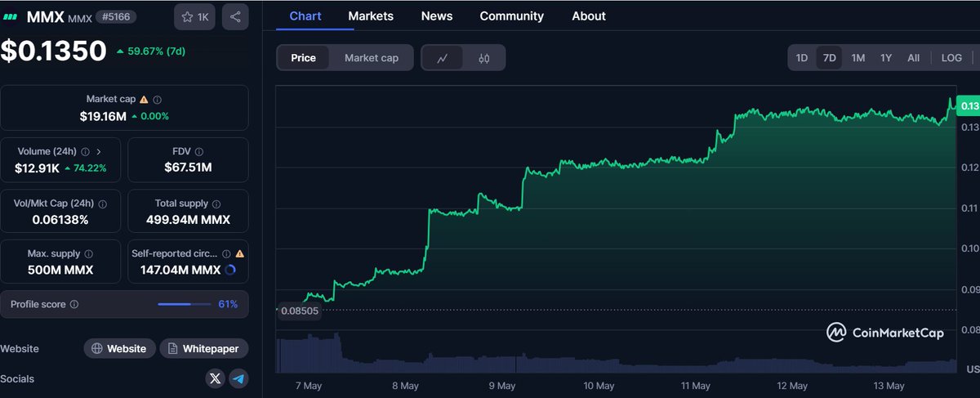Click the green current price tag on axis
Screen dimensions: 980x398
(969, 106)
